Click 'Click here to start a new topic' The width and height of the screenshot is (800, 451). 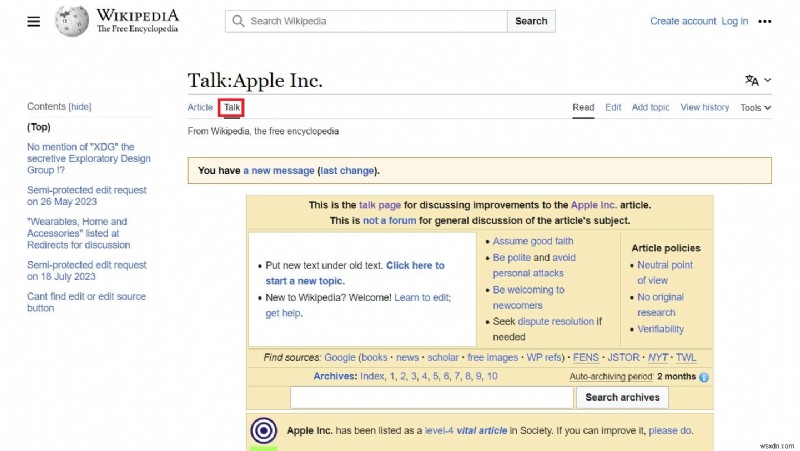click(x=355, y=273)
